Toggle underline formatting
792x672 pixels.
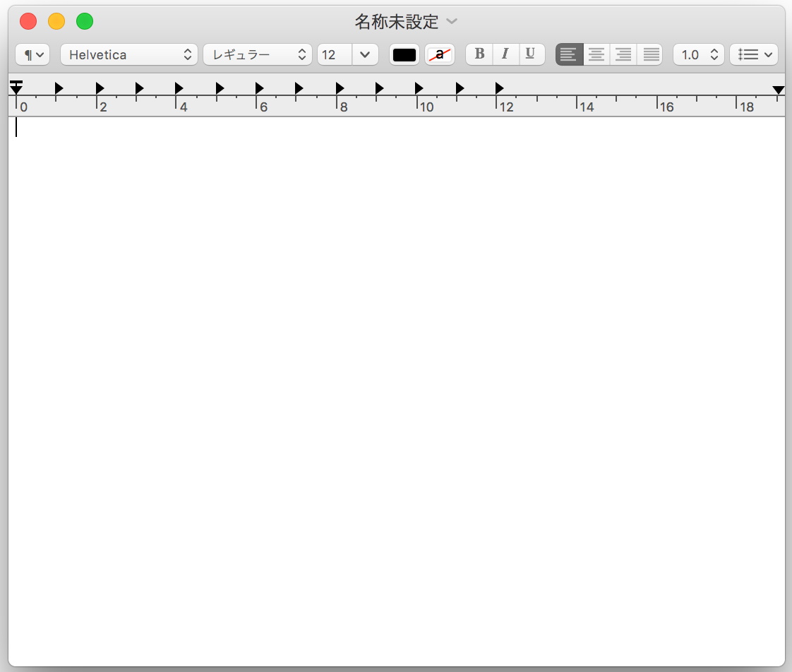tap(531, 54)
